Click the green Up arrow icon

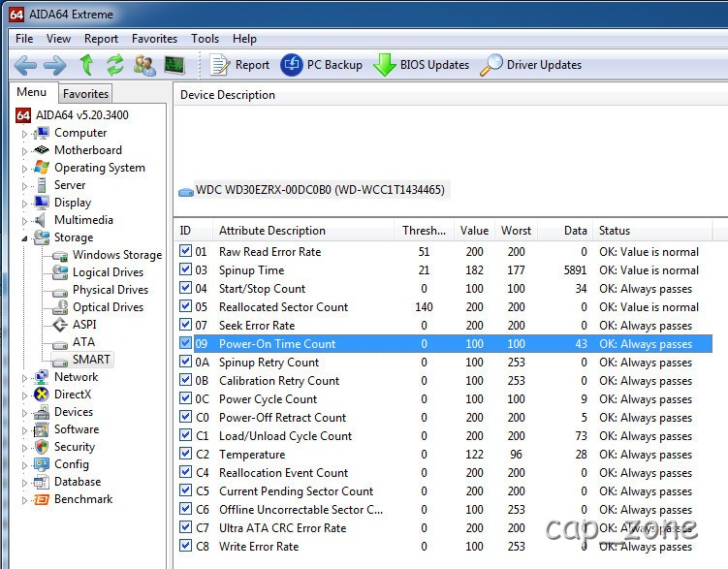coord(86,65)
